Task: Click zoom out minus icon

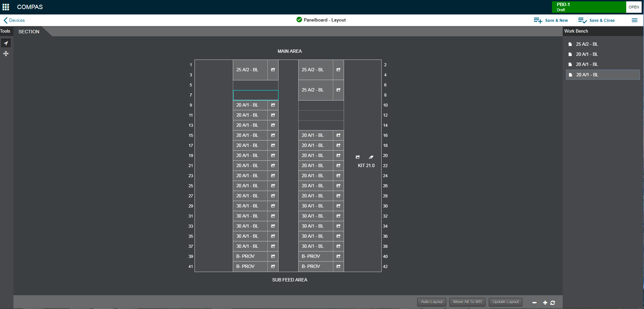Action: point(534,303)
